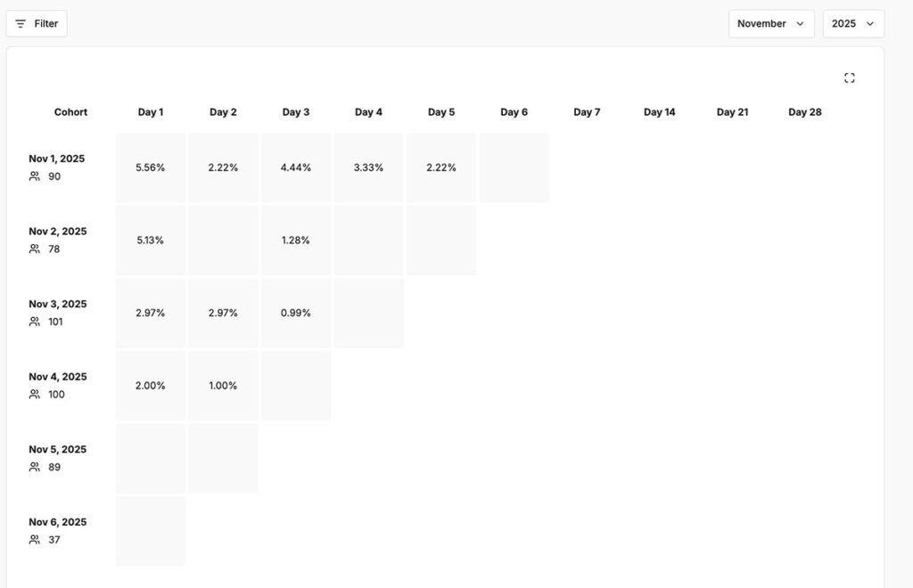Viewport: 913px width, 588px height.
Task: Select the 2.00% cell for Nov 4
Action: click(x=151, y=386)
